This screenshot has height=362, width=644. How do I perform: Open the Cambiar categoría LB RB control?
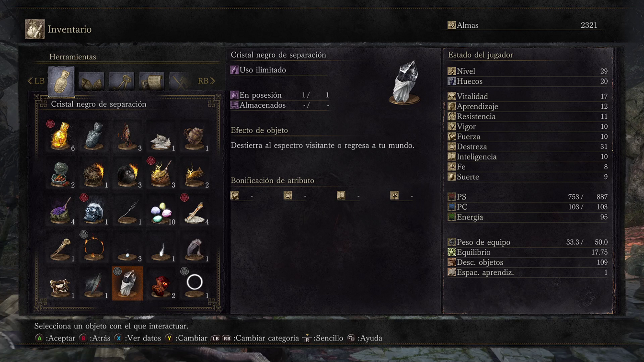255,338
